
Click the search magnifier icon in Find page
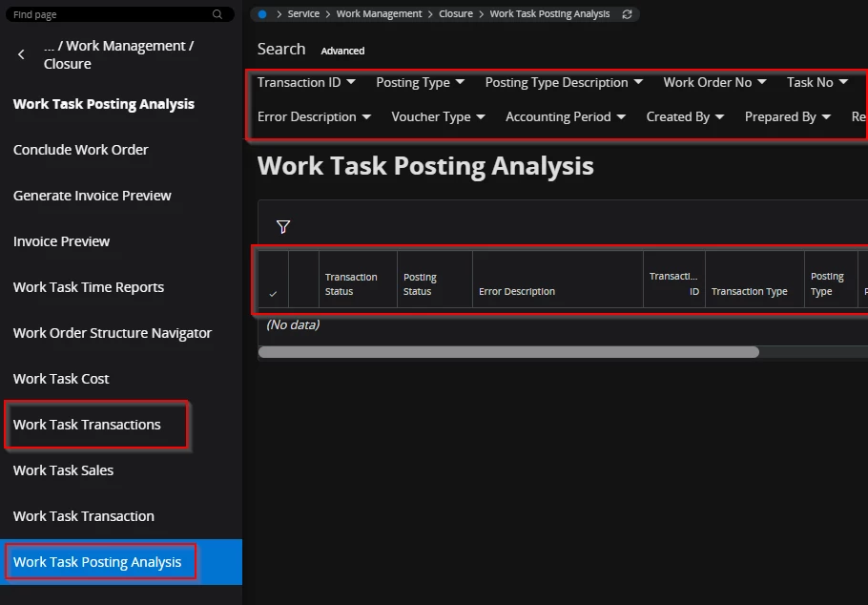tap(217, 14)
